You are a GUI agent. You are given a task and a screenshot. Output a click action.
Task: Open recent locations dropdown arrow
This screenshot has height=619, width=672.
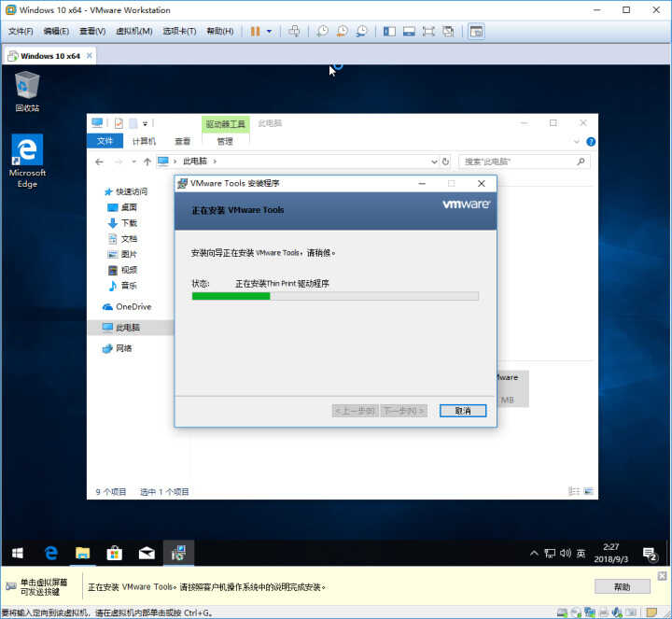(133, 162)
